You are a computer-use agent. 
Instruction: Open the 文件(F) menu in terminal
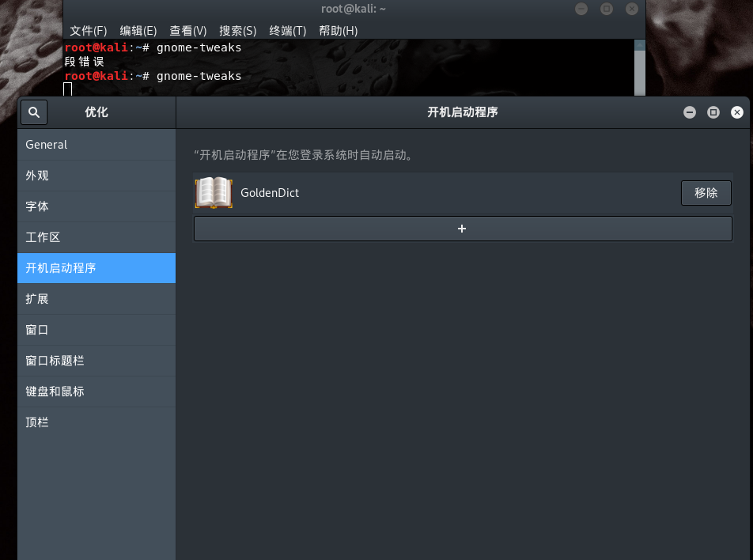89,31
